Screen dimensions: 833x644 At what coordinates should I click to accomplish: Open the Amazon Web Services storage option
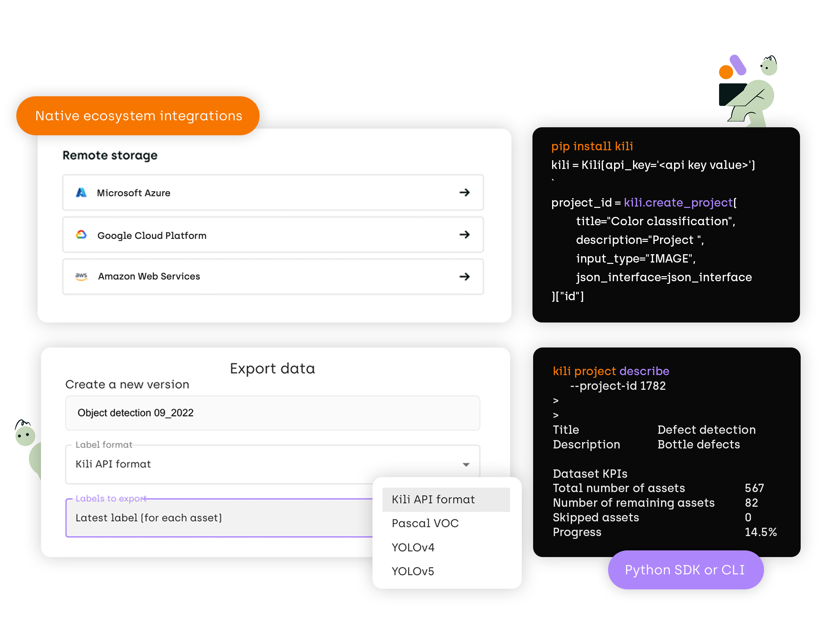(272, 277)
